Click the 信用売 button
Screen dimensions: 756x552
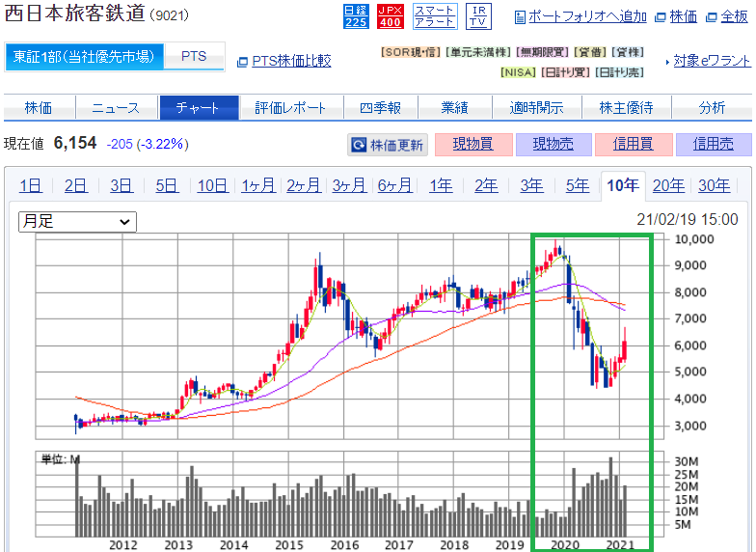[x=714, y=145]
